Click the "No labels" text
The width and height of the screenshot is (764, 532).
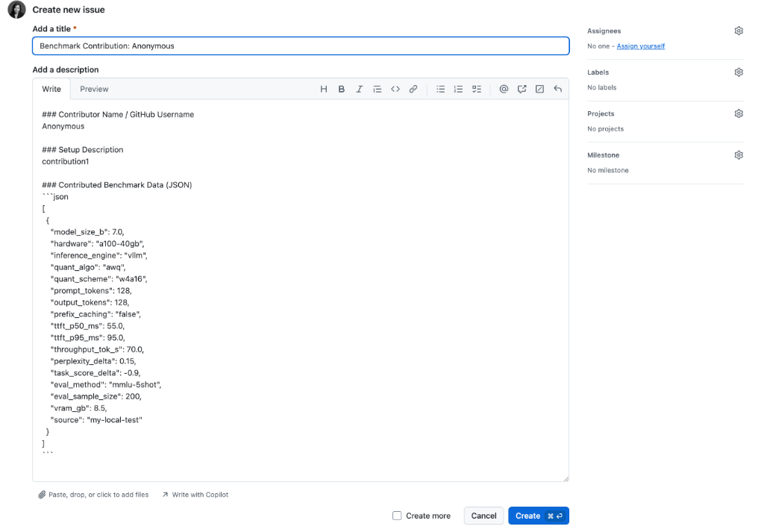[602, 88]
